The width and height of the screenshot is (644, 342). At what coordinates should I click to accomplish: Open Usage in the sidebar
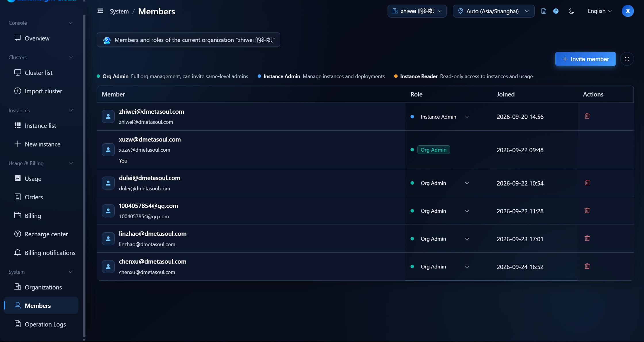pos(41,179)
